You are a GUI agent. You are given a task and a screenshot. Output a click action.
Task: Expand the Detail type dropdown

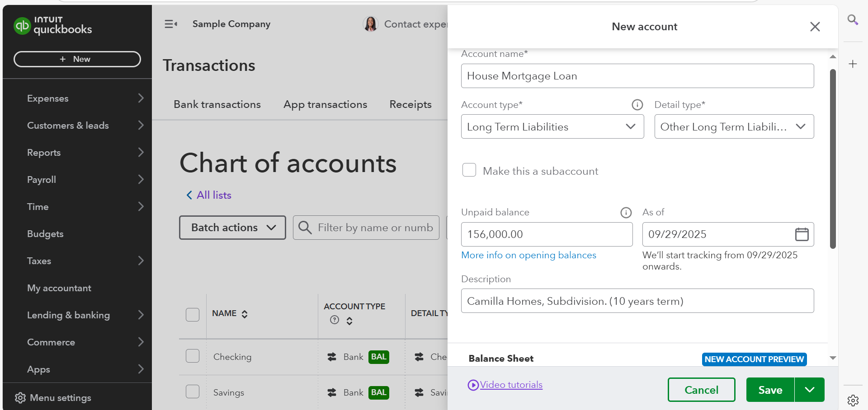coord(734,126)
